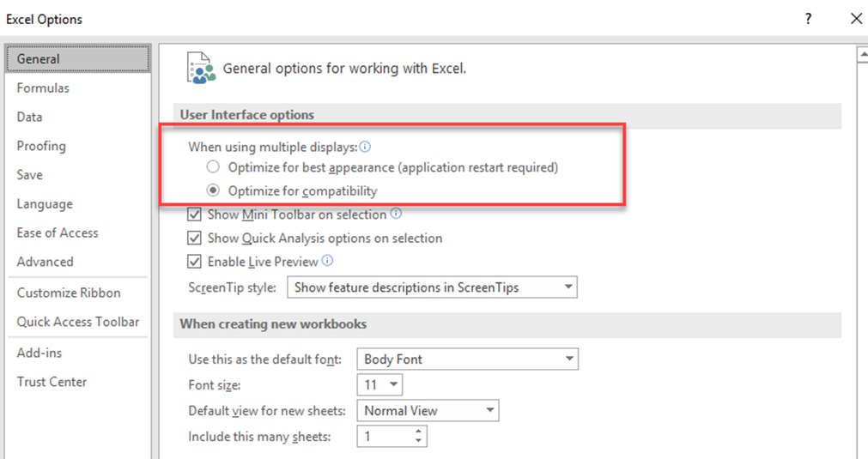Open the ScreenTip style dropdown
Viewport: 868px width, 459px height.
pyautogui.click(x=432, y=287)
